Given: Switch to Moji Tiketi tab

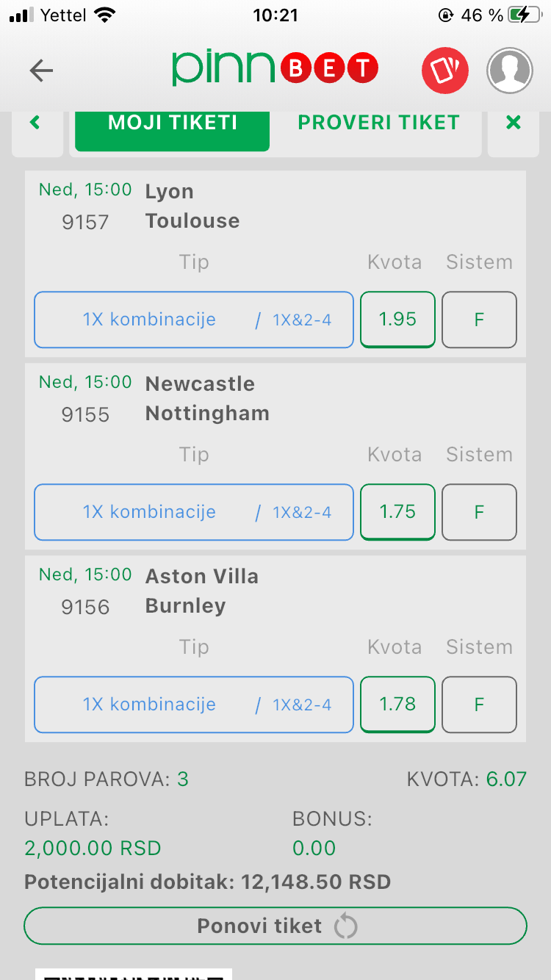Looking at the screenshot, I should (x=173, y=123).
